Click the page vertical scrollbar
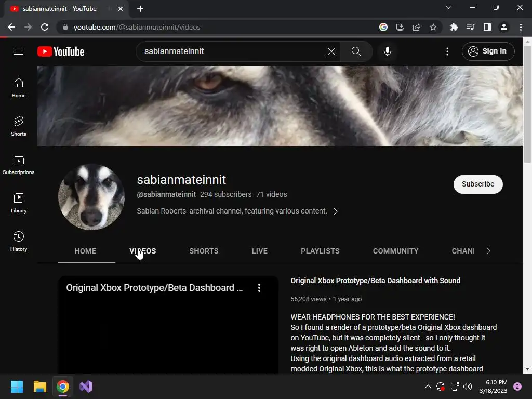532x399 pixels. pos(527,105)
